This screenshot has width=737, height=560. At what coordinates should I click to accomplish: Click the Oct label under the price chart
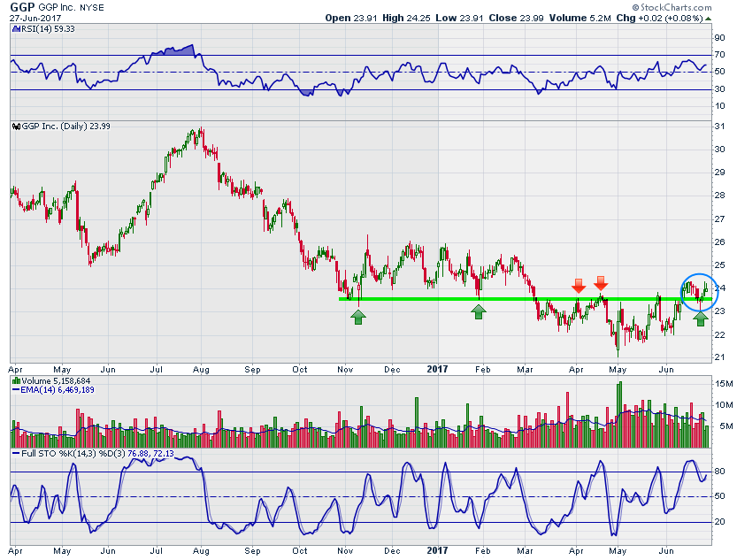299,369
